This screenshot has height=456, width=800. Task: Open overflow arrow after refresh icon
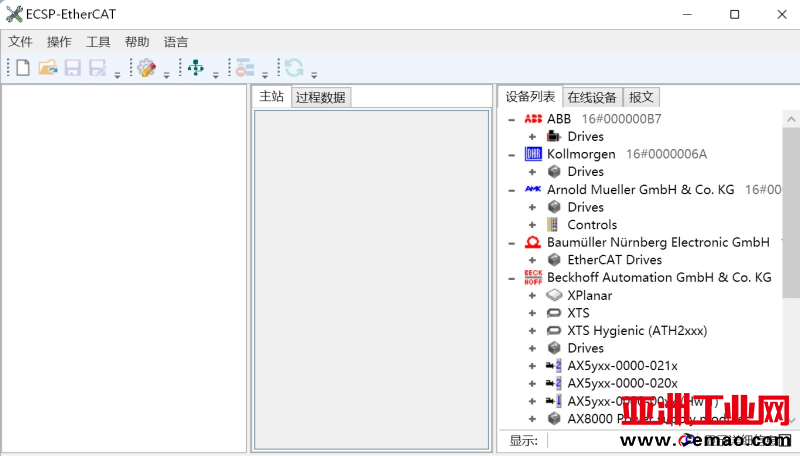314,75
